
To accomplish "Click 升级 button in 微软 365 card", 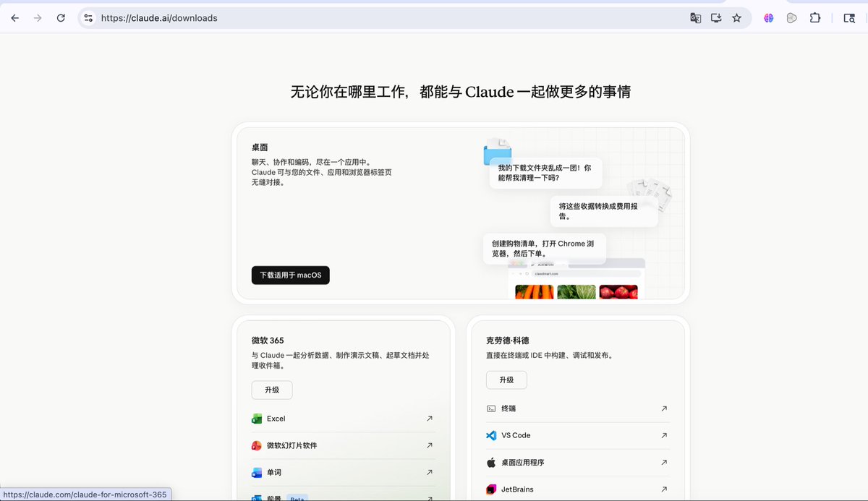I will 272,390.
